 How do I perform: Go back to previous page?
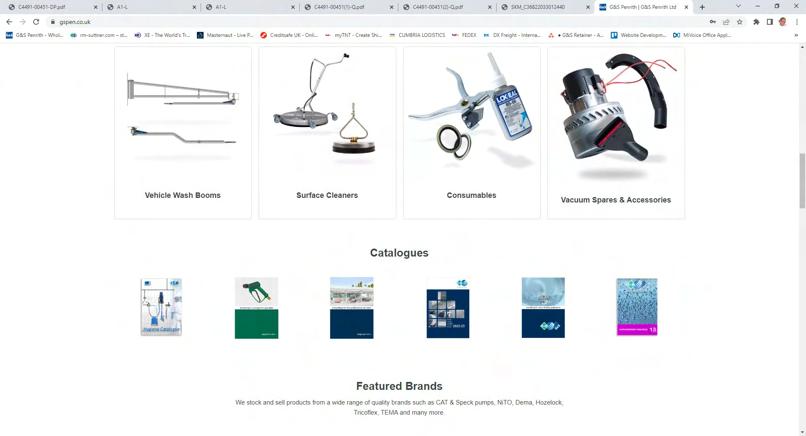coord(9,22)
